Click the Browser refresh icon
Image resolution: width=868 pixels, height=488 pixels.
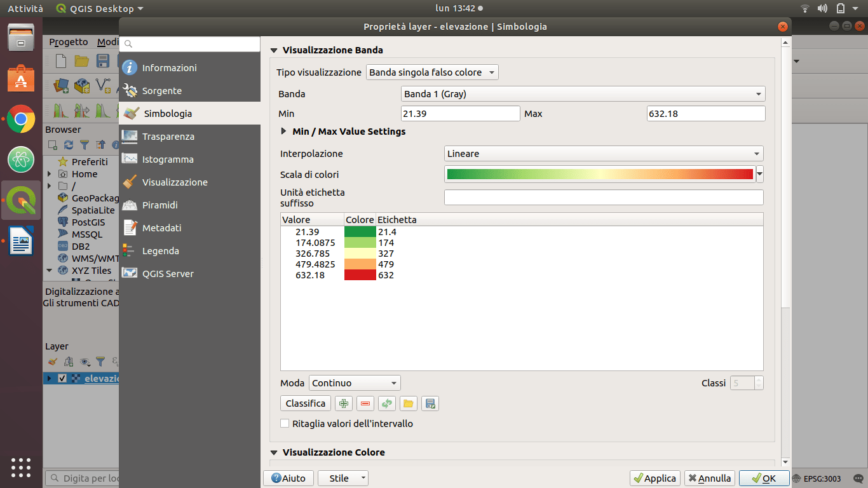point(68,145)
